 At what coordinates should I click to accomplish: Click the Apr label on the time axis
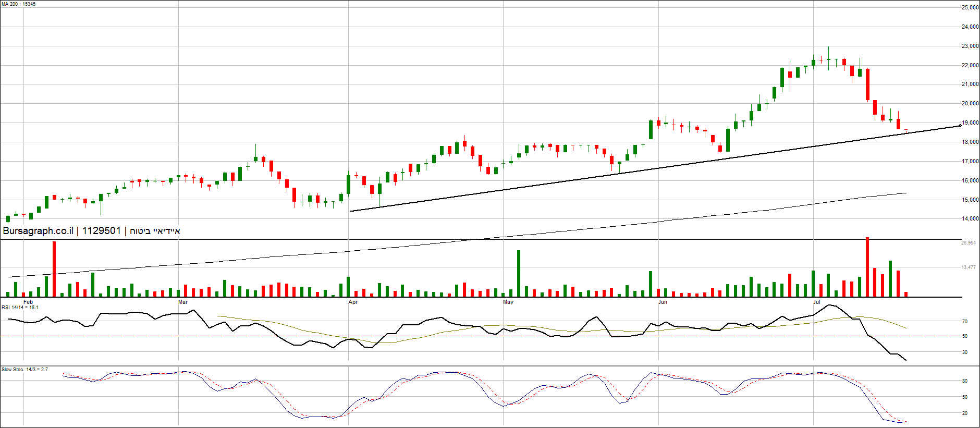[353, 302]
